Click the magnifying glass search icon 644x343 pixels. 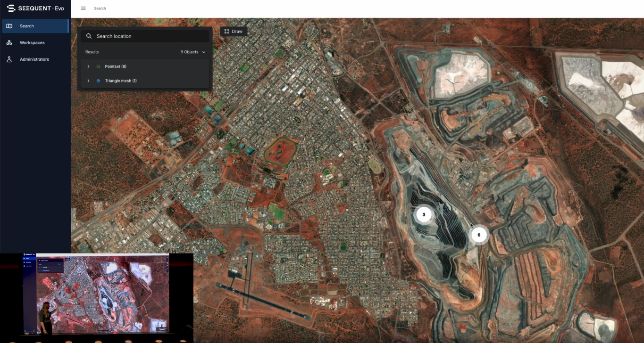tap(89, 36)
